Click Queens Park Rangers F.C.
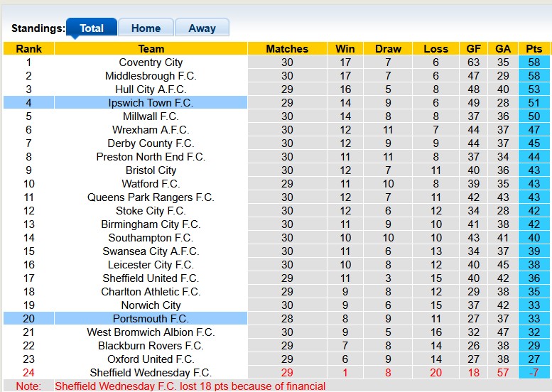Screen dimensions: 552x392 coord(151,197)
